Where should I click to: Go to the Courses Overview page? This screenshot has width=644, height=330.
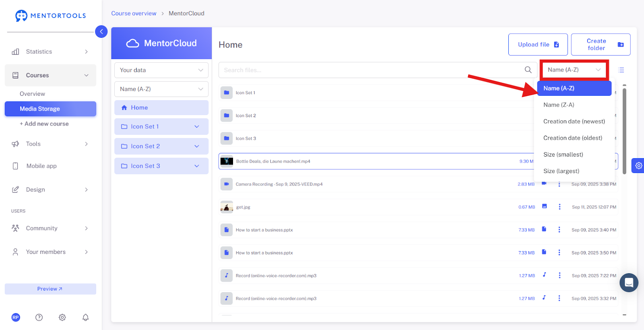click(x=32, y=94)
